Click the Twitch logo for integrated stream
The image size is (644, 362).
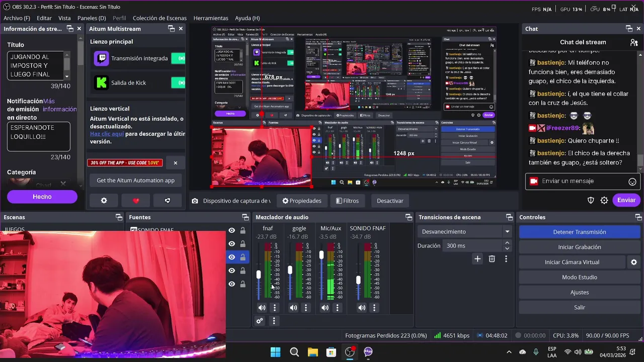tap(101, 58)
